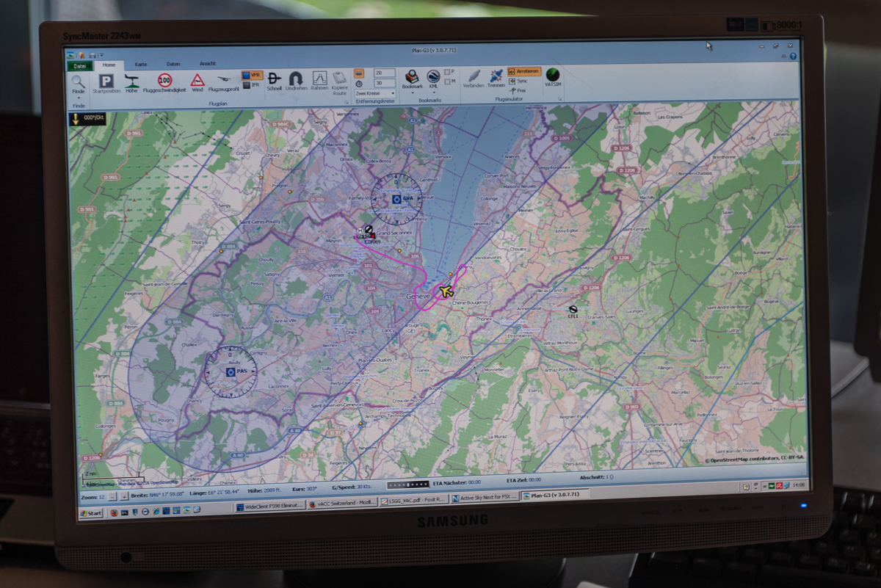This screenshot has height=588, width=881.
Task: Click the route progress bar in status bar
Action: coord(408,484)
